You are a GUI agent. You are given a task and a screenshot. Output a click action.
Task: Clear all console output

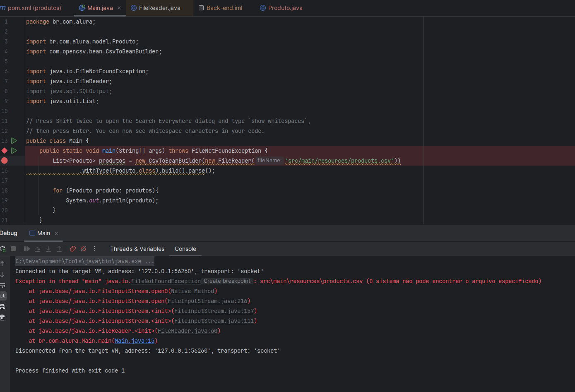pyautogui.click(x=2, y=317)
